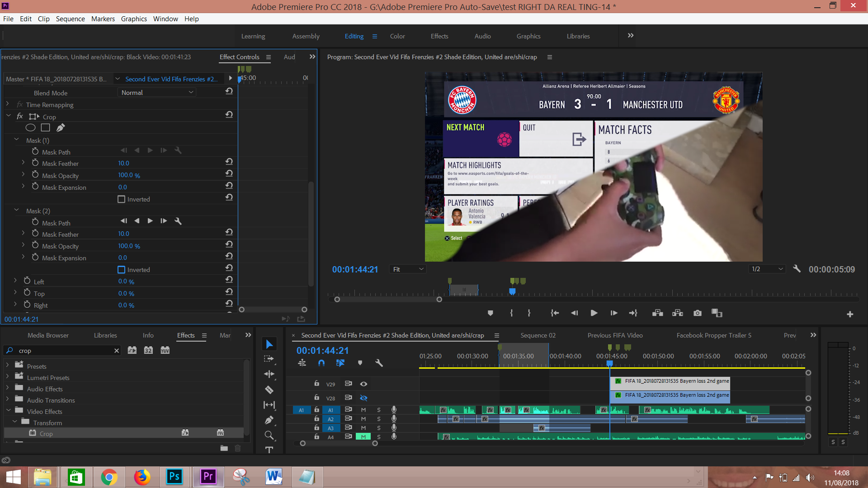Toggle lock on track V29
This screenshot has height=488, width=868.
coord(317,384)
